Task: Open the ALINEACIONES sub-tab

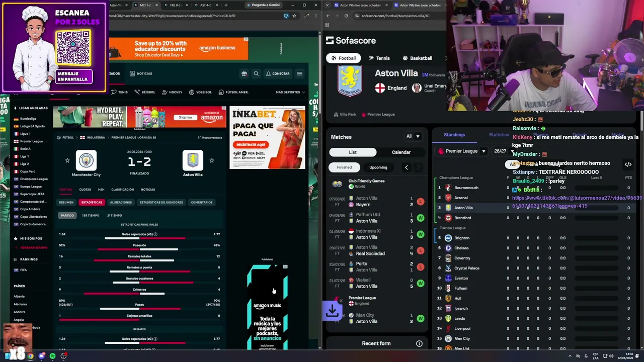Action: (x=121, y=202)
